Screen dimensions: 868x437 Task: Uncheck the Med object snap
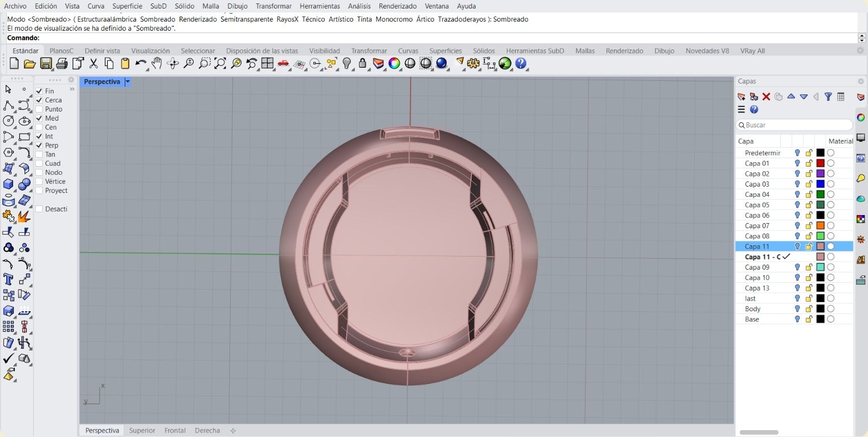[x=39, y=118]
